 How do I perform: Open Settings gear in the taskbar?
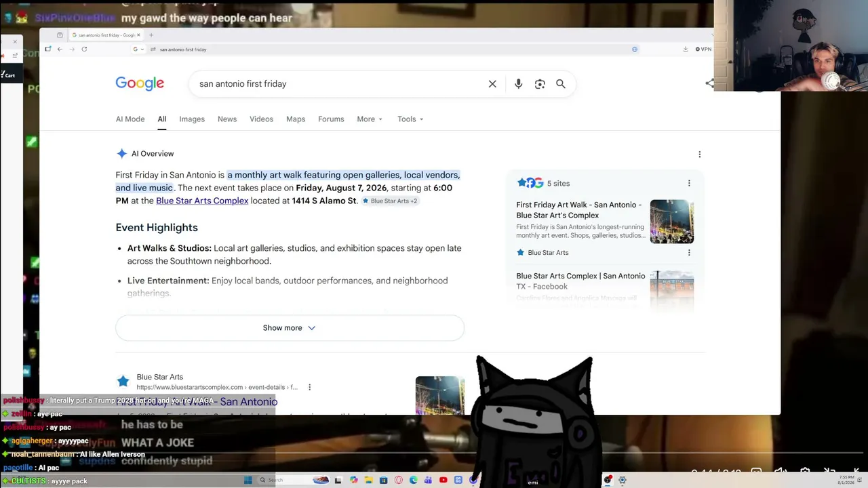pyautogui.click(x=622, y=480)
